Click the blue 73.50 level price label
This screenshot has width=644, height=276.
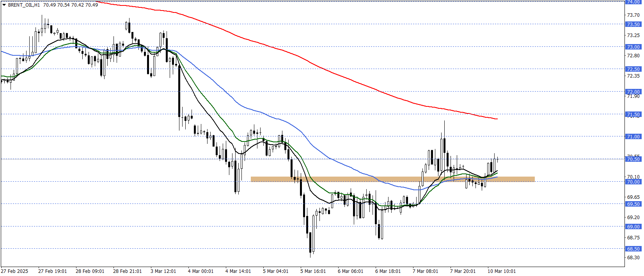coord(633,24)
